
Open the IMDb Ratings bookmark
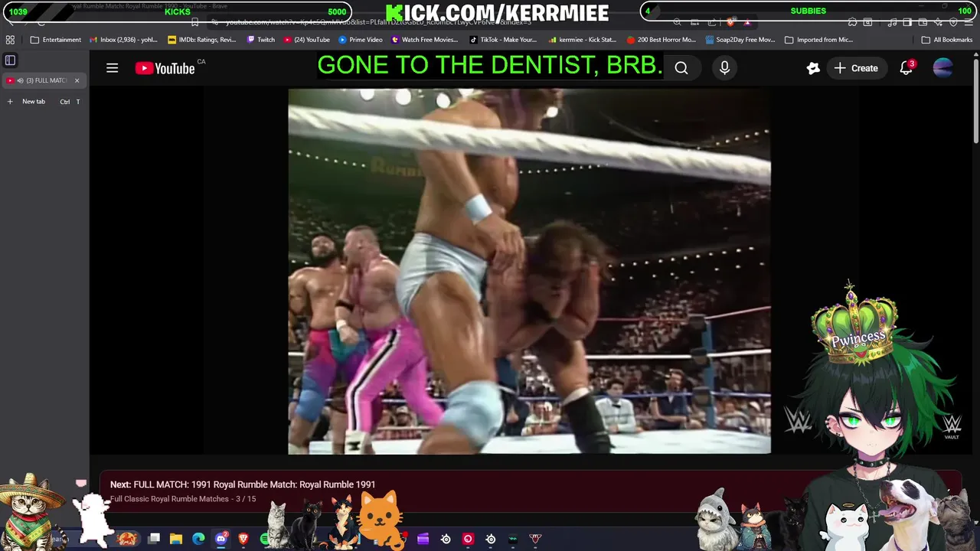202,40
